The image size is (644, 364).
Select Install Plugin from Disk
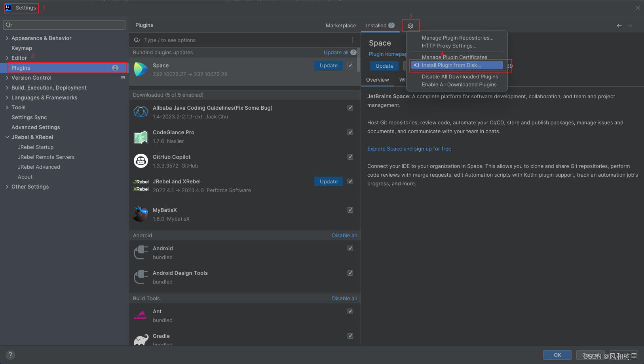coord(457,65)
